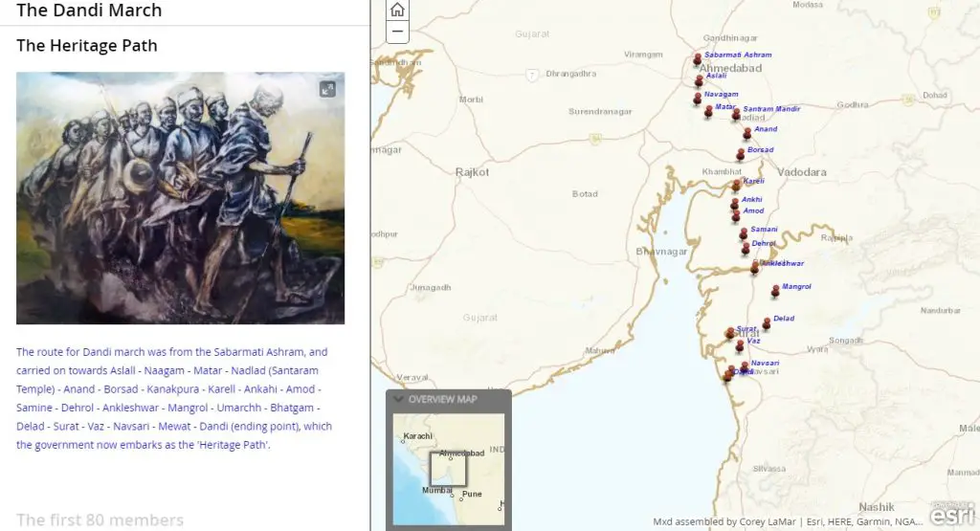Click the 'Sabarmati Ashram' map label
This screenshot has height=531, width=980.
tap(738, 55)
